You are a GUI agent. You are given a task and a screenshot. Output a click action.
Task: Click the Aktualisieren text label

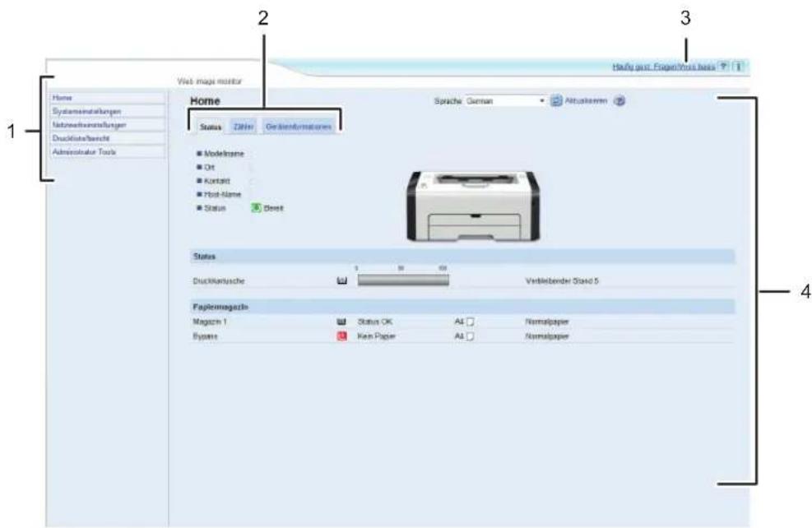(x=586, y=100)
